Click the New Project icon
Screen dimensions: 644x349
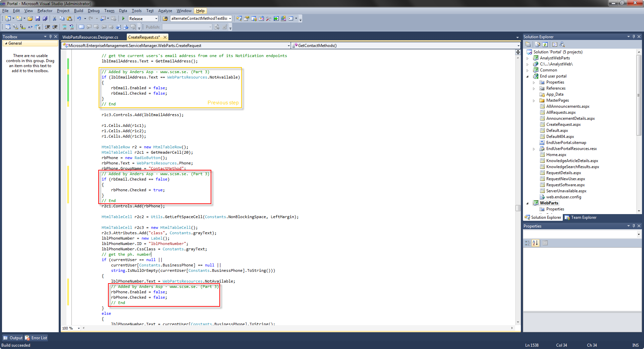pyautogui.click(x=8, y=18)
